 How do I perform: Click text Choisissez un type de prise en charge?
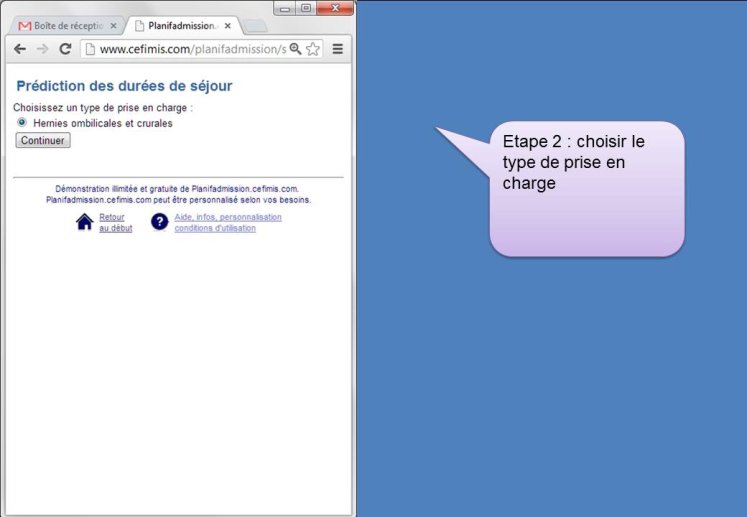(x=103, y=108)
